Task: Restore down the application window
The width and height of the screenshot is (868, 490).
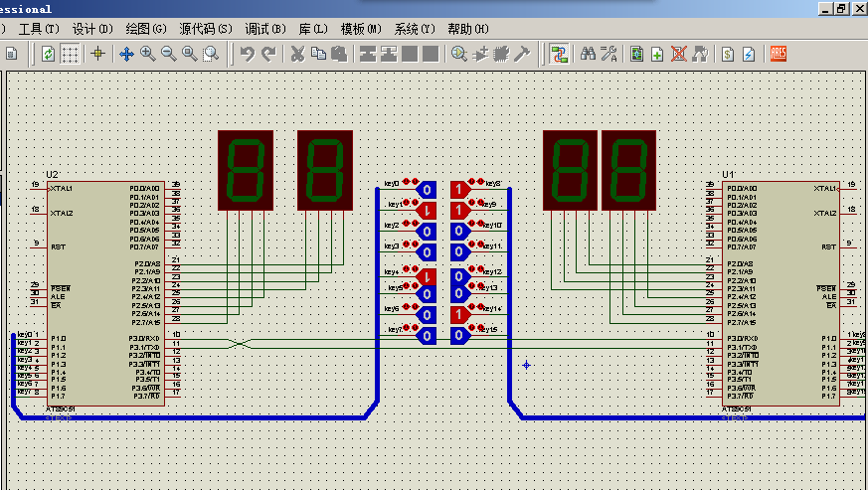Action: 842,8
